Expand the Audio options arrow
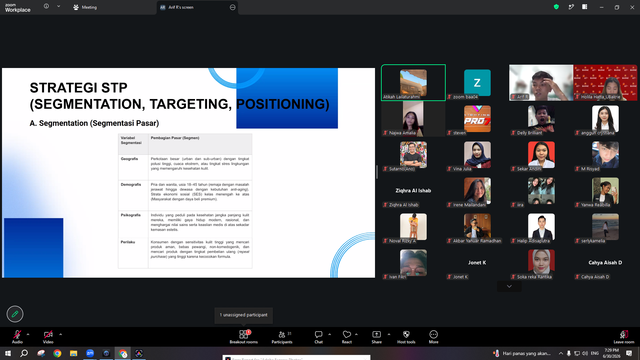The image size is (640, 360). tap(28, 334)
